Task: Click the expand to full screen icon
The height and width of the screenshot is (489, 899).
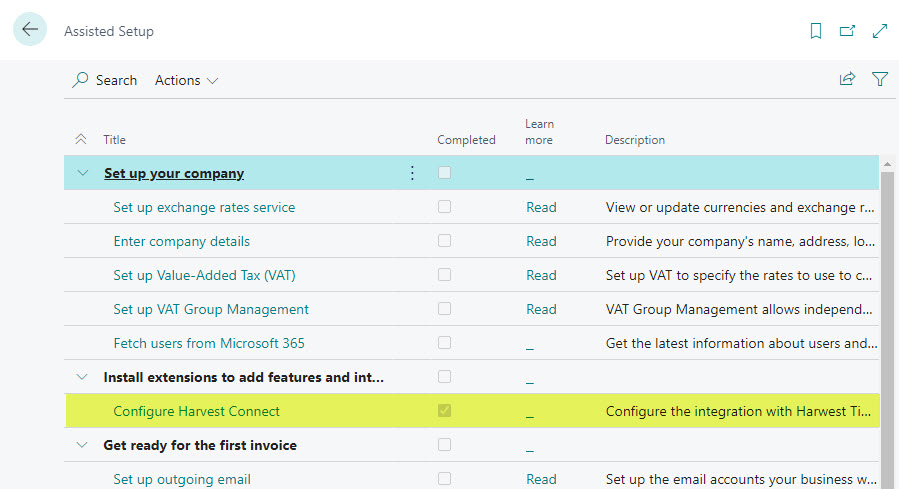Action: pos(880,31)
